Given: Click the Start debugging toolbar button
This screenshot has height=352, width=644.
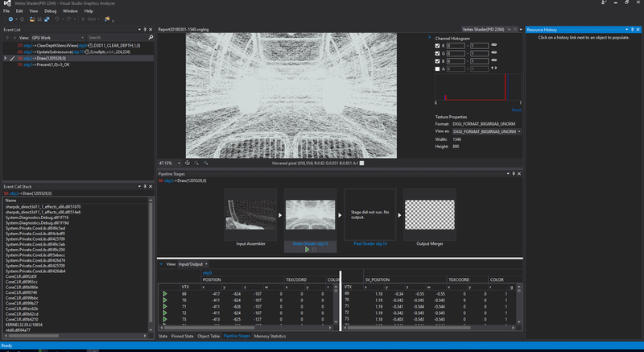Looking at the screenshot, I should (x=89, y=19).
